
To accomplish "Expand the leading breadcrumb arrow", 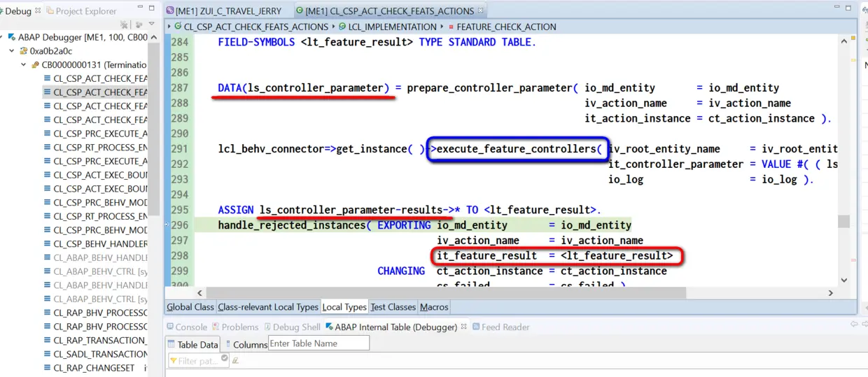I will 169,27.
